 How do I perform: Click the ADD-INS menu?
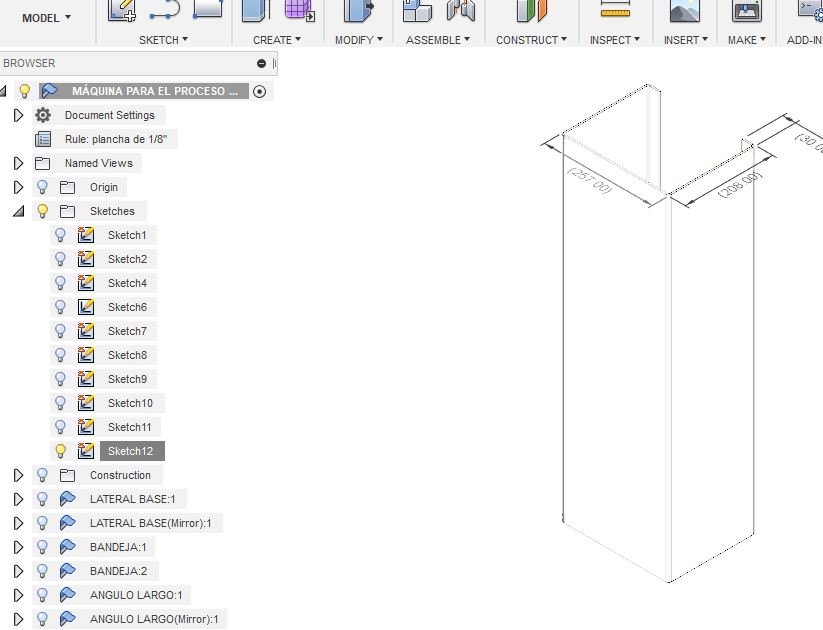click(806, 40)
